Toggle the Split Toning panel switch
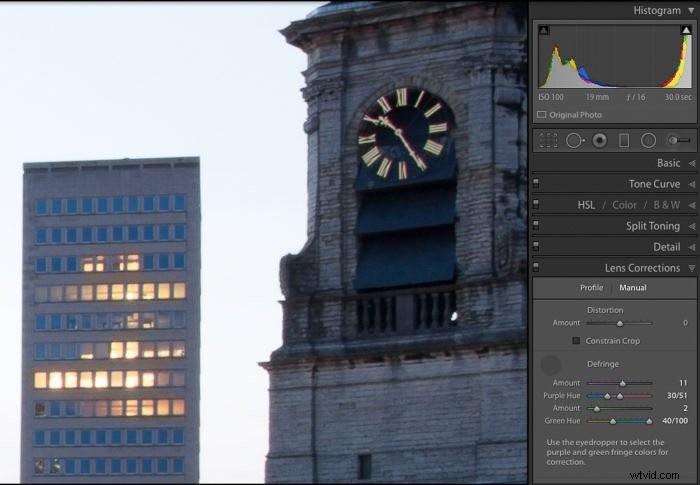This screenshot has height=485, width=700. click(x=536, y=226)
